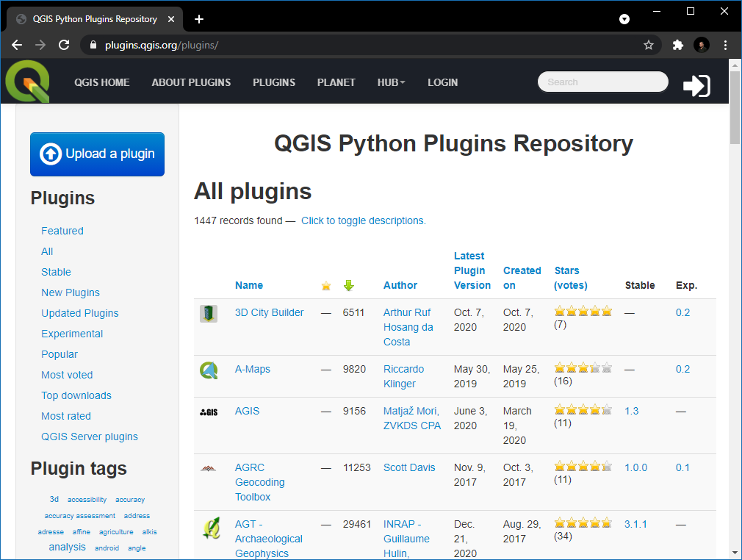Viewport: 742px width, 560px height.
Task: Bookmark this page with the star icon
Action: coord(649,45)
